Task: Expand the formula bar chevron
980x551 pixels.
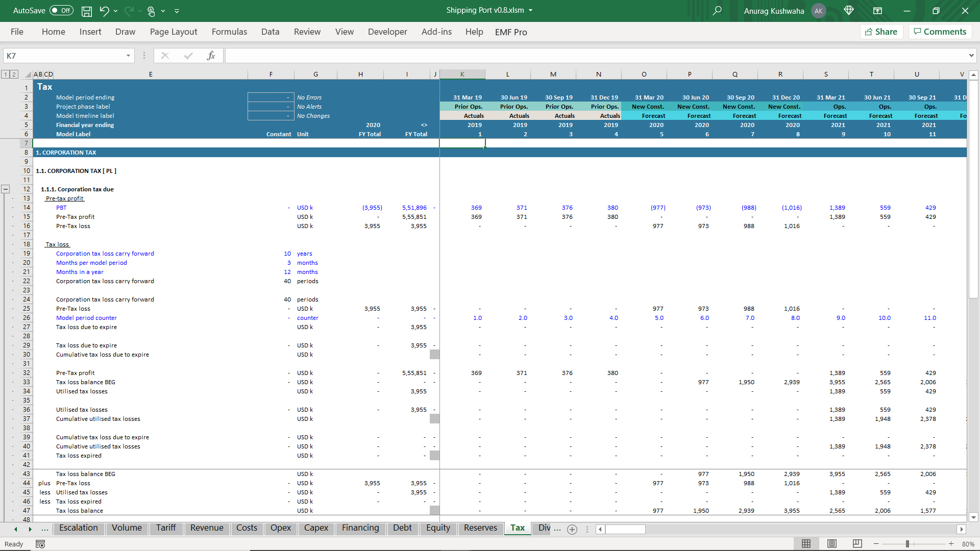Action: pyautogui.click(x=971, y=56)
